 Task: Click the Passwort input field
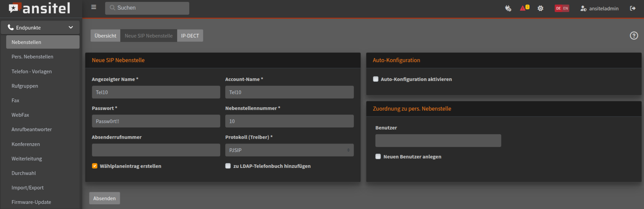[x=156, y=121]
